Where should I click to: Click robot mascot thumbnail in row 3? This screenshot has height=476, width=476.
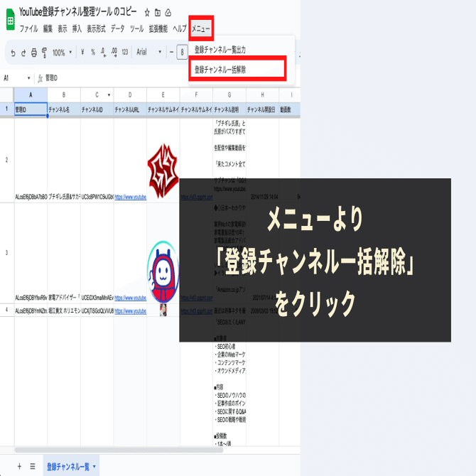[x=163, y=271]
